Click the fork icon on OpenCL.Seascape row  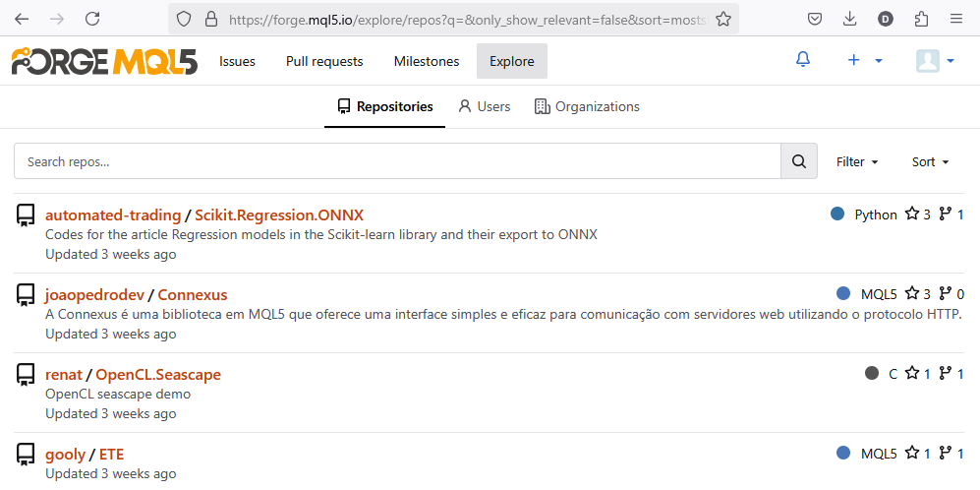click(946, 373)
